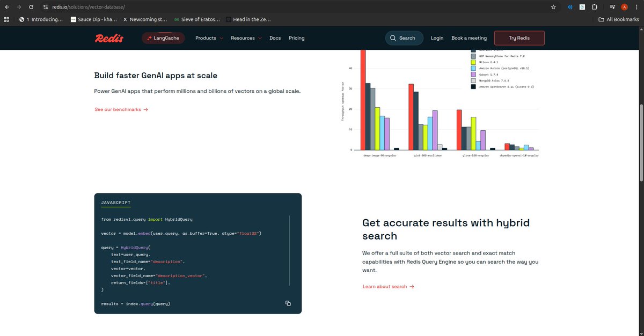Viewport: 644px width, 336px height.
Task: Click the browser forward arrow
Action: [x=19, y=7]
